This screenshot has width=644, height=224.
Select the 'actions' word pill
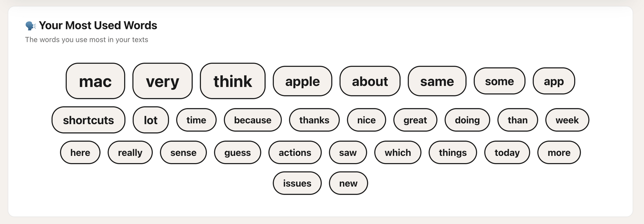point(295,152)
